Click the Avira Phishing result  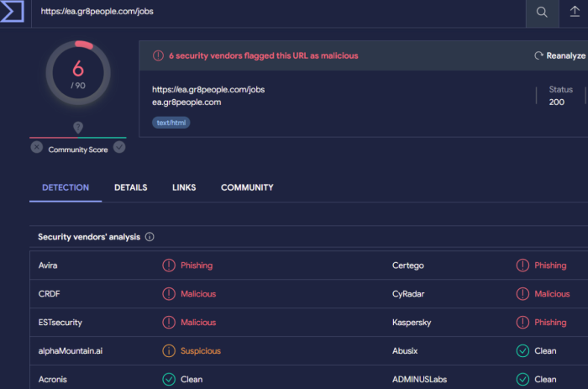(196, 265)
